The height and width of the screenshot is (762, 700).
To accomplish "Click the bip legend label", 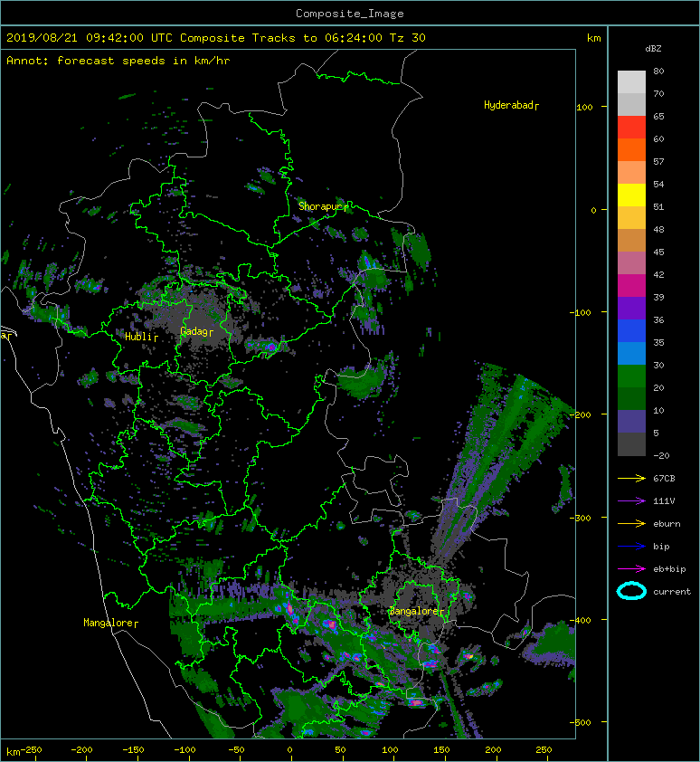I will pyautogui.click(x=661, y=547).
